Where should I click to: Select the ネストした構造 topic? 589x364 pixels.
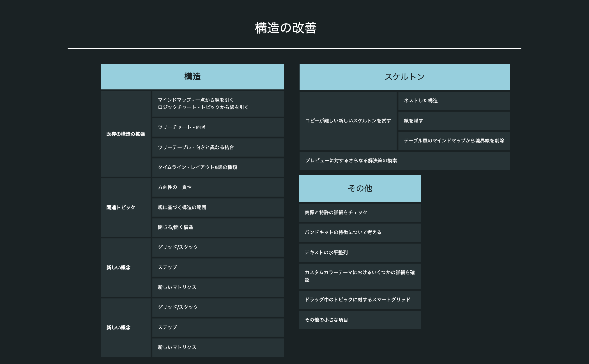pos(454,101)
